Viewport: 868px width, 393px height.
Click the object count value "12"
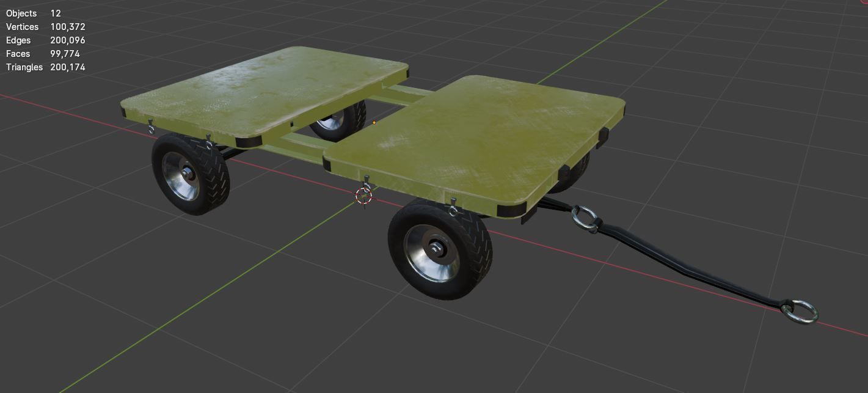pos(56,13)
